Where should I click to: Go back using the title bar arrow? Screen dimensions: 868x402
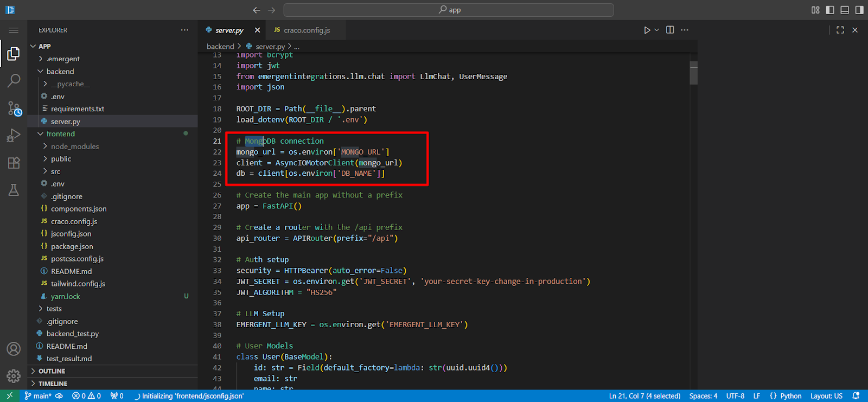pyautogui.click(x=257, y=10)
